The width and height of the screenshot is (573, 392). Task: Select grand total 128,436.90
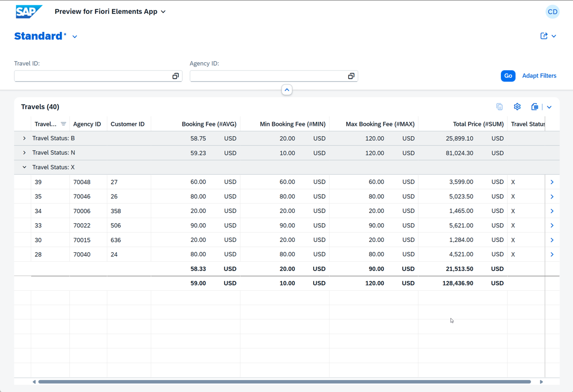click(x=457, y=283)
